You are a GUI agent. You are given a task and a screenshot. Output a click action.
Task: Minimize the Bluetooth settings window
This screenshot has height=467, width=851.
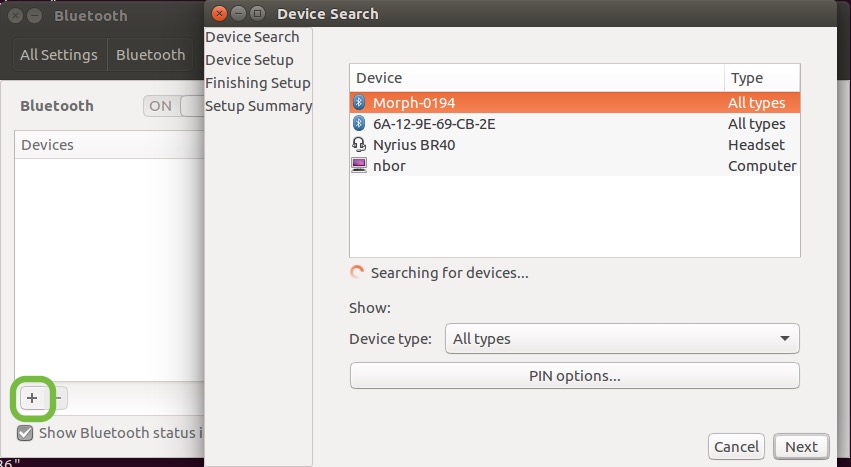click(35, 16)
